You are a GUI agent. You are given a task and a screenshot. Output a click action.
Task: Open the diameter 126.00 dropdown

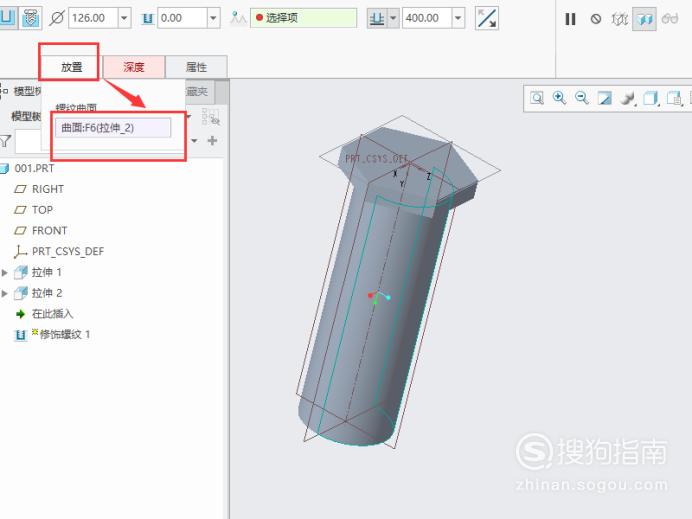click(124, 18)
